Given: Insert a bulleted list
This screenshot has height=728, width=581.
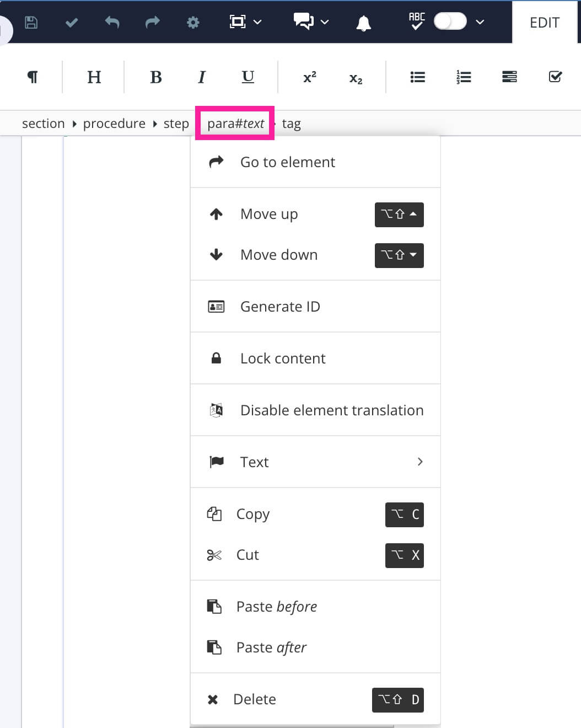Looking at the screenshot, I should (x=417, y=77).
